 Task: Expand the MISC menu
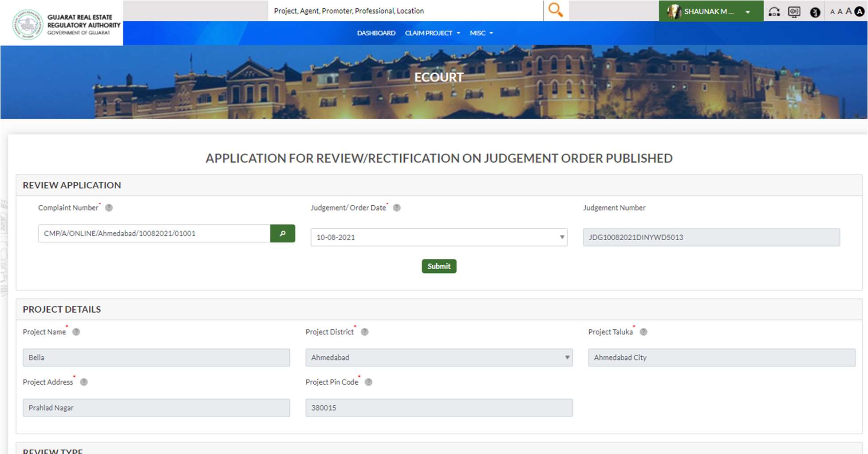coord(481,33)
